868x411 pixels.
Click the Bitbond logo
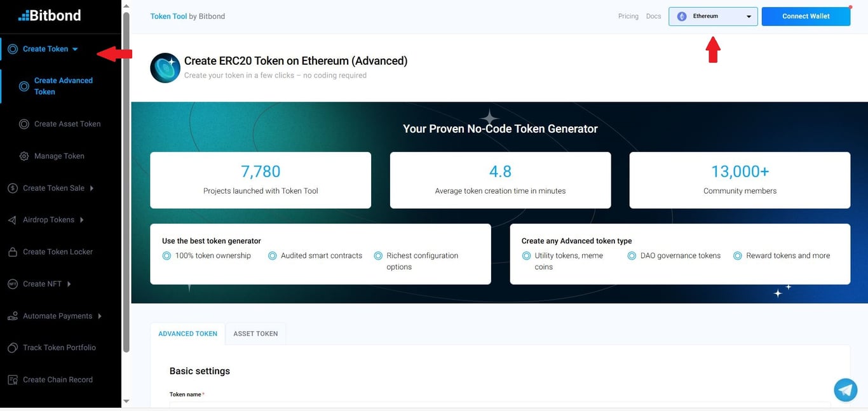click(50, 15)
